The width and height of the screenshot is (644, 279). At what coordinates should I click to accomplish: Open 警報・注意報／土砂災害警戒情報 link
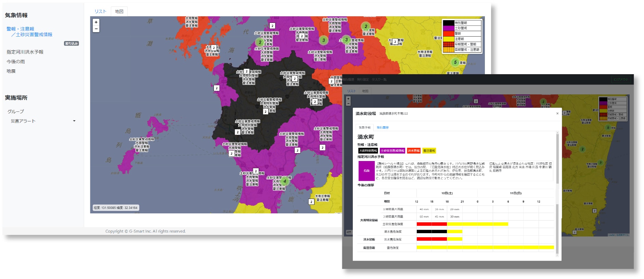[x=29, y=32]
